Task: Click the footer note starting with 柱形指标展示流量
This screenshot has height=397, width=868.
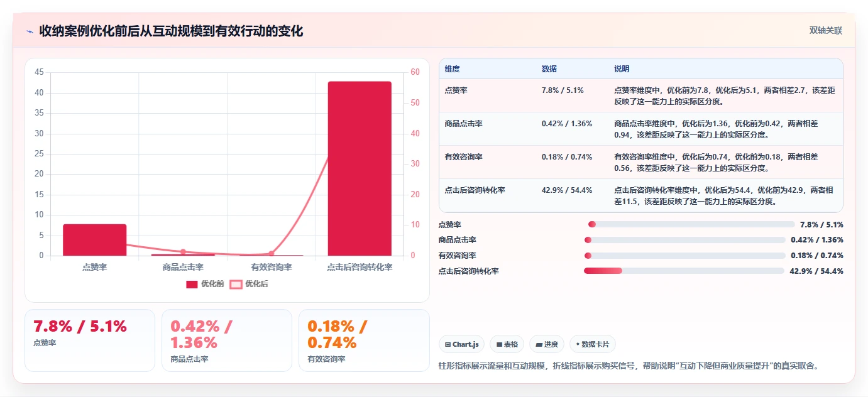Action: pos(629,366)
